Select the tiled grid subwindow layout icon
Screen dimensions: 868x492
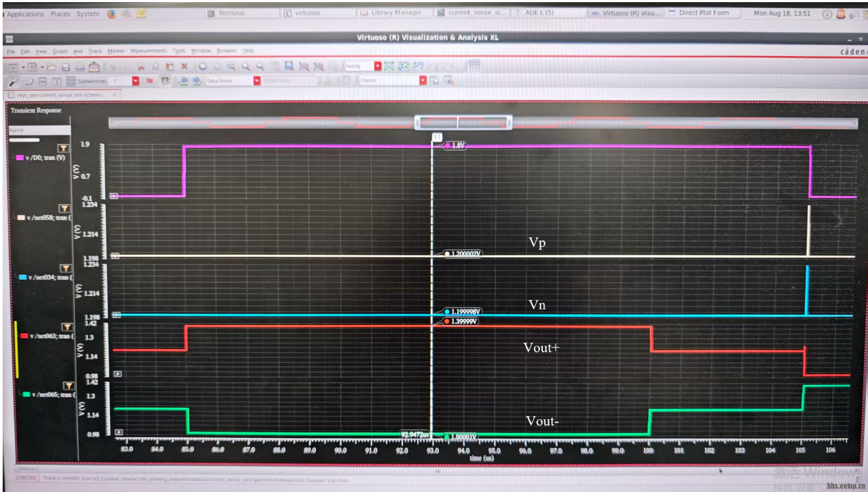(71, 81)
